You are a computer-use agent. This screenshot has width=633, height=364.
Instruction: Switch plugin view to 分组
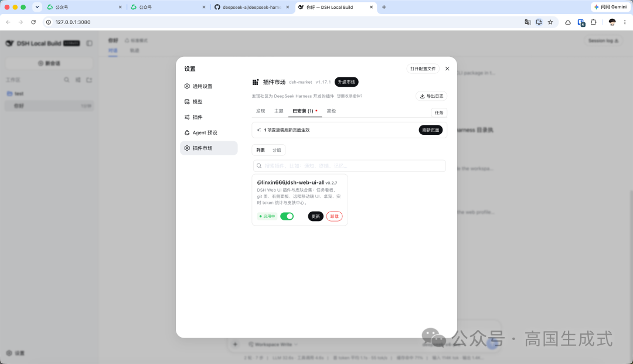[x=277, y=150]
